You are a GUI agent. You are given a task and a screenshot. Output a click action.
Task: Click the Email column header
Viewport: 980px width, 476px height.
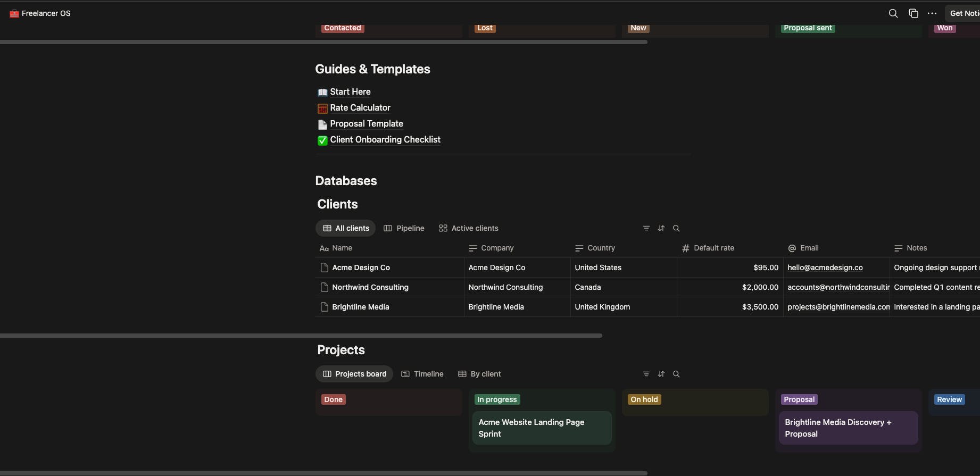(836, 248)
